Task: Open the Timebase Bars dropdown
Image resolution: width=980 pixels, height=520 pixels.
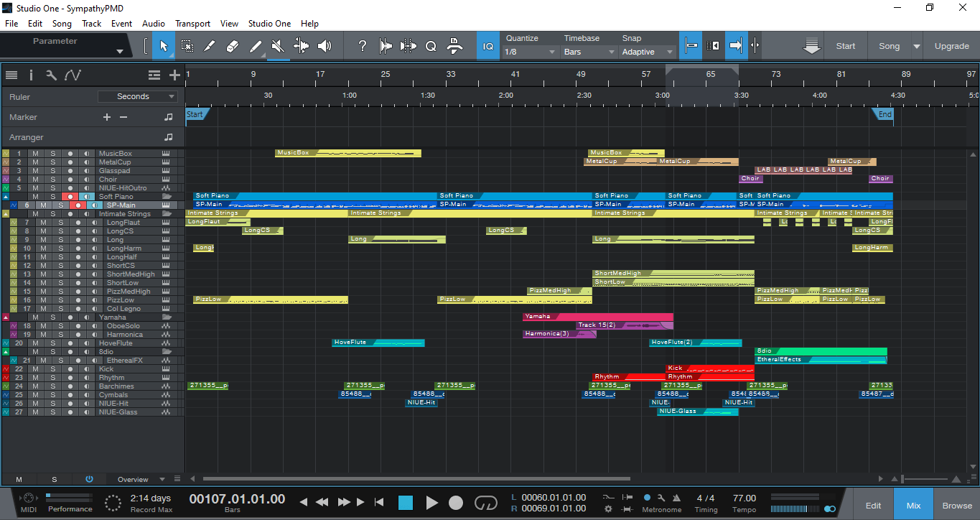Action: [589, 52]
